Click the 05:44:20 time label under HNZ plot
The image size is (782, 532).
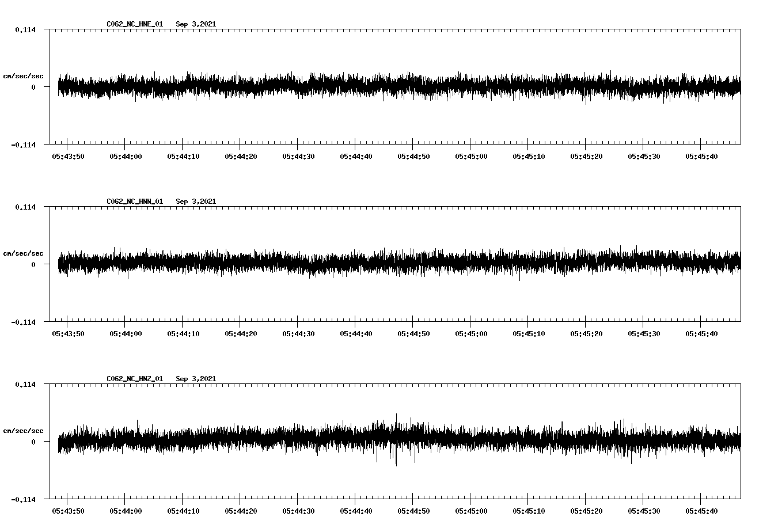[x=241, y=511]
